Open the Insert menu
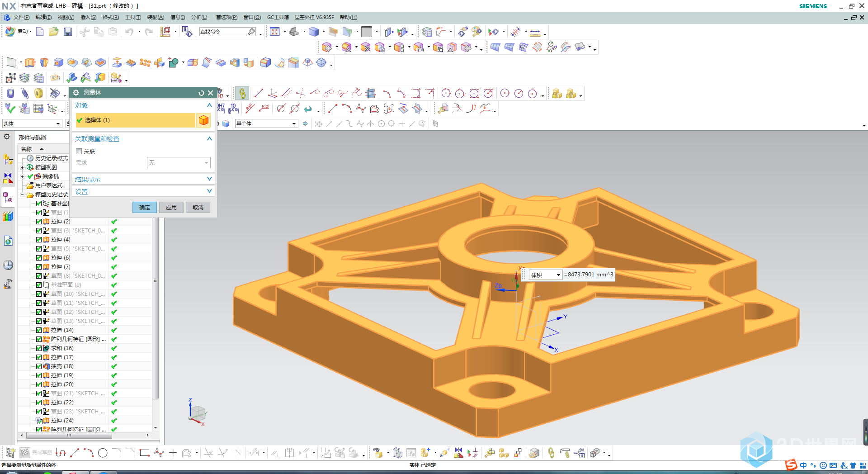This screenshot has height=474, width=868. 88,18
